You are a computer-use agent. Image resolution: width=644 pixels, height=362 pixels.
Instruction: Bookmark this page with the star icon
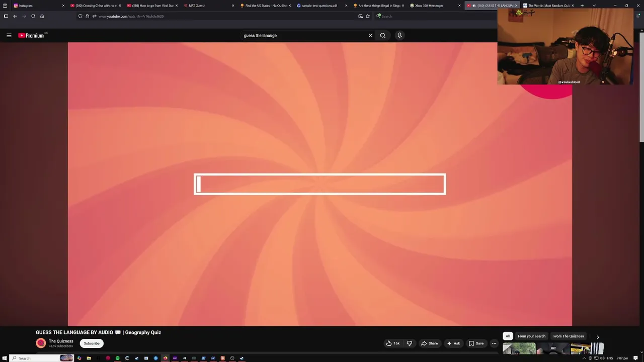coord(368,16)
